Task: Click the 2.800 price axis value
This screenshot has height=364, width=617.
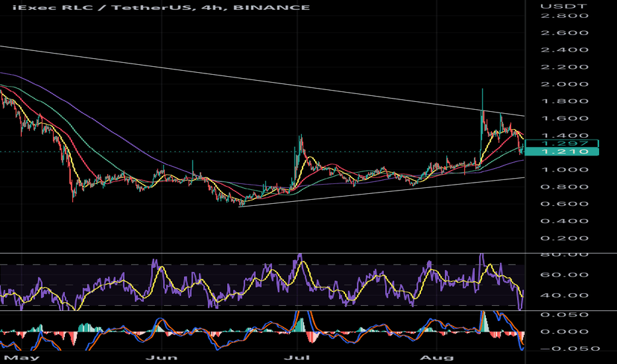Action: 564,16
